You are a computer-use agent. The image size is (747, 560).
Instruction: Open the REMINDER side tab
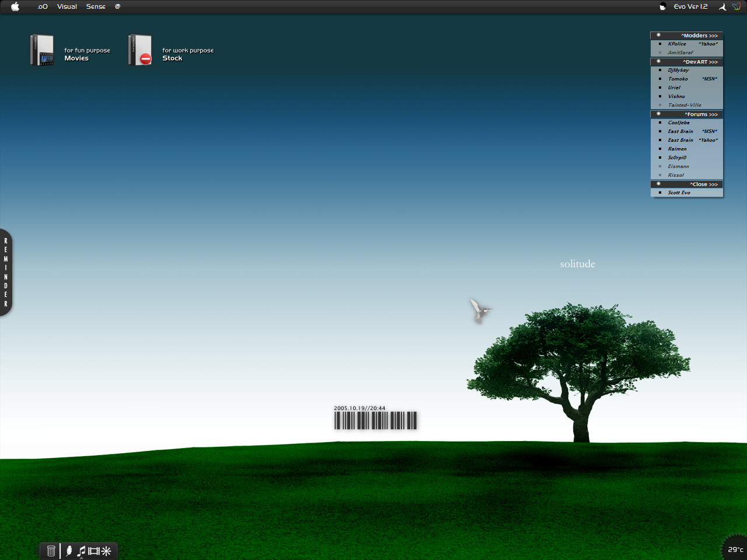6,272
